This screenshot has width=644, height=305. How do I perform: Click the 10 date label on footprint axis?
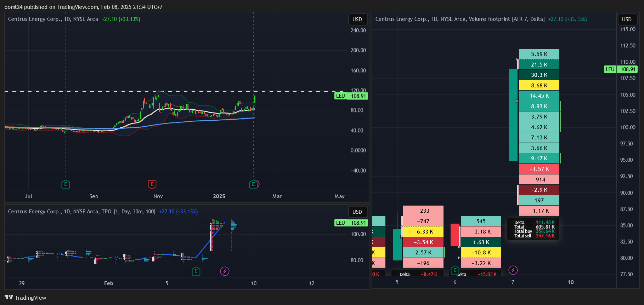[571, 282]
